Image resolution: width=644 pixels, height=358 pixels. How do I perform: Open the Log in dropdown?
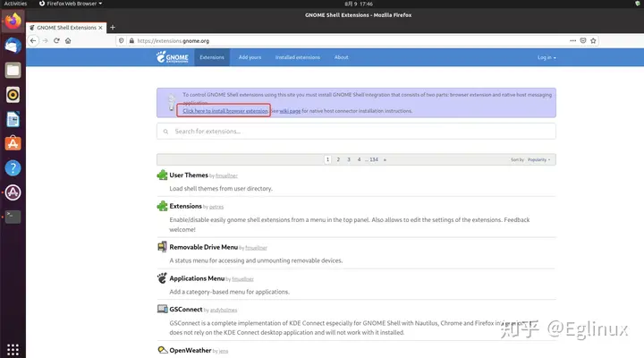547,57
